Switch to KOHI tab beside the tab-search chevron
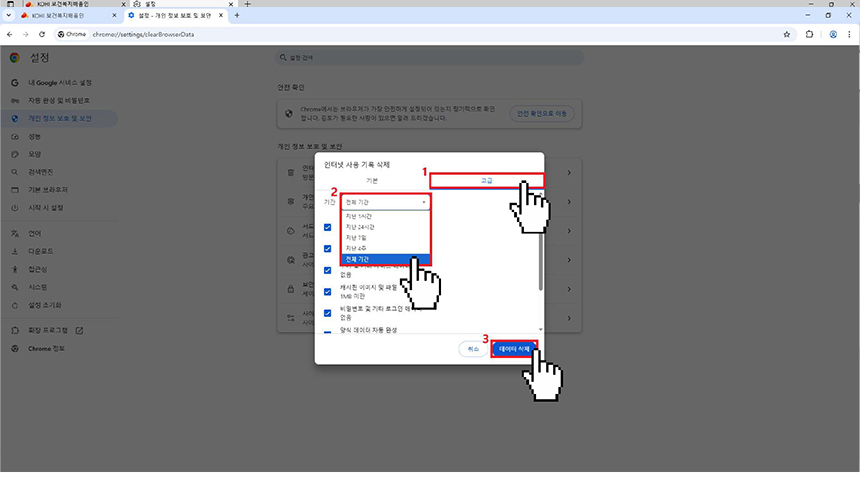 [x=69, y=15]
